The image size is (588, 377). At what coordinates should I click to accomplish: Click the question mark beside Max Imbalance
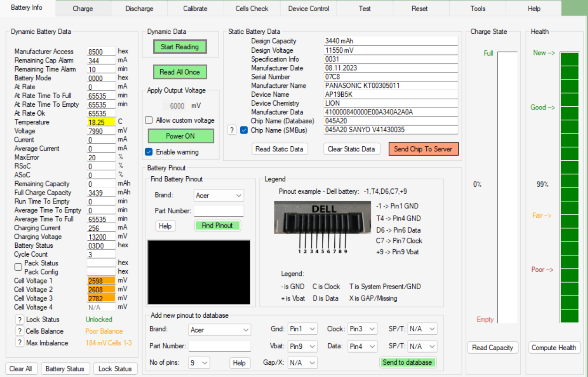pyautogui.click(x=19, y=343)
